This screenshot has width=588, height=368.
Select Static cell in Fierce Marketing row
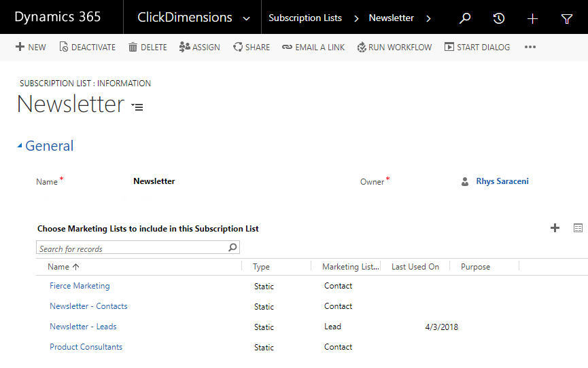point(264,287)
